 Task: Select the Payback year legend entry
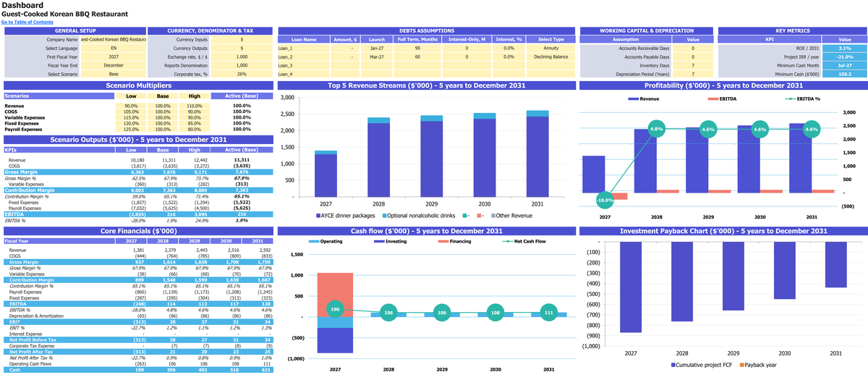tap(757, 364)
